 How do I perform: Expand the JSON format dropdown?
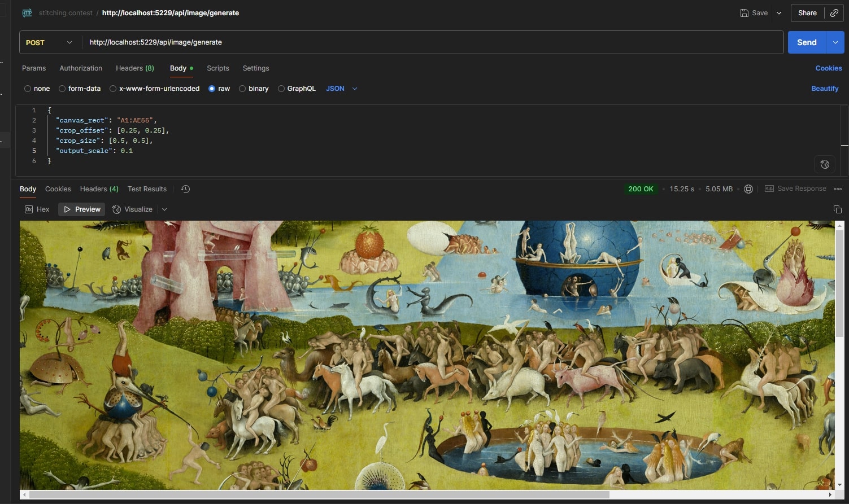tap(355, 89)
